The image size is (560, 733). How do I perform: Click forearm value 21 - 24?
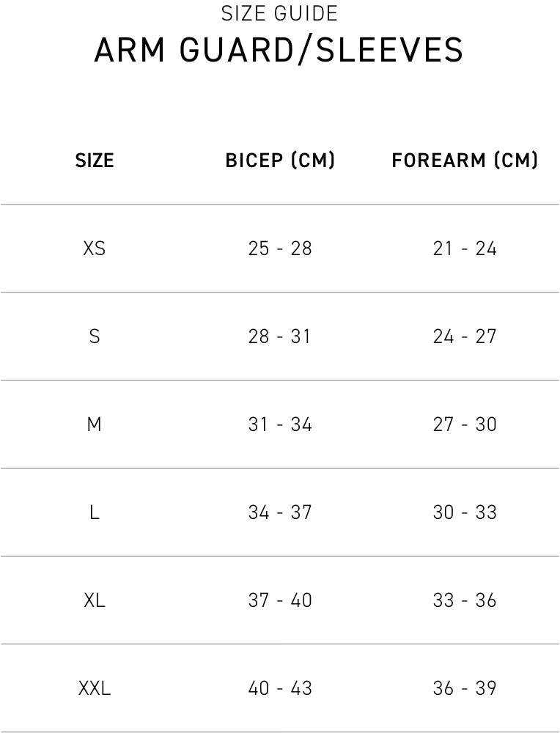point(465,248)
